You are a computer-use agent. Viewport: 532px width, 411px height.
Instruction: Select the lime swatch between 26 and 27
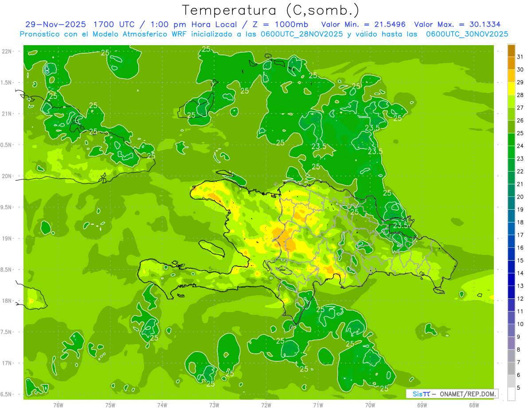(x=511, y=114)
